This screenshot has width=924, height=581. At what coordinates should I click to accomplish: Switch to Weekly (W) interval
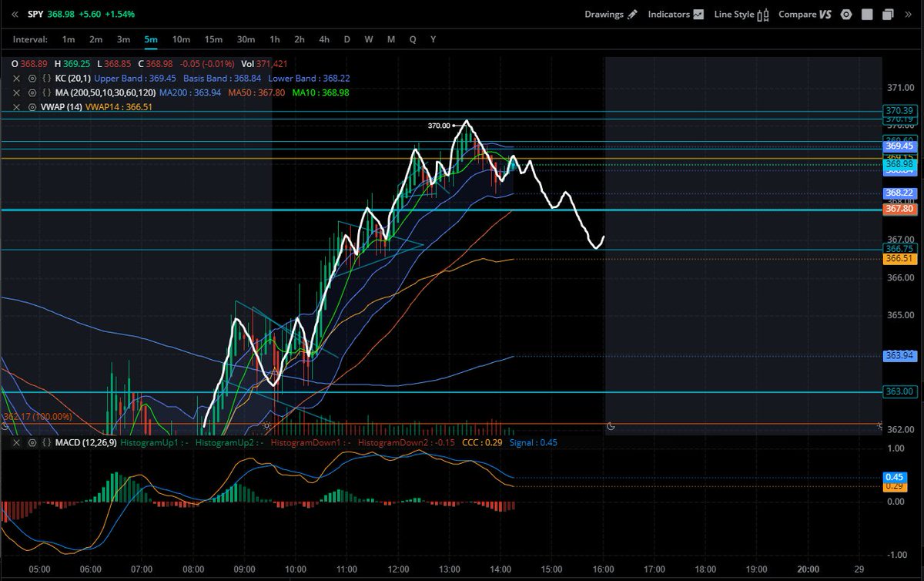click(369, 39)
